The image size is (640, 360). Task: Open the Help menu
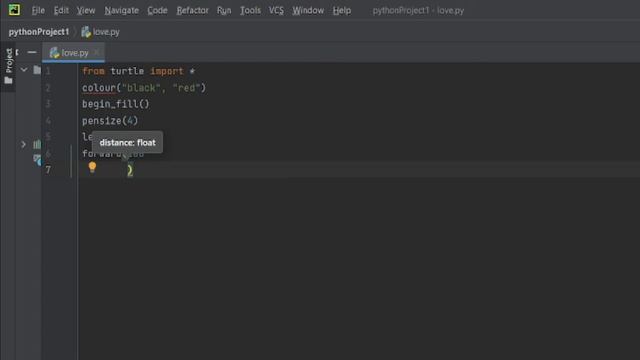coord(342,11)
